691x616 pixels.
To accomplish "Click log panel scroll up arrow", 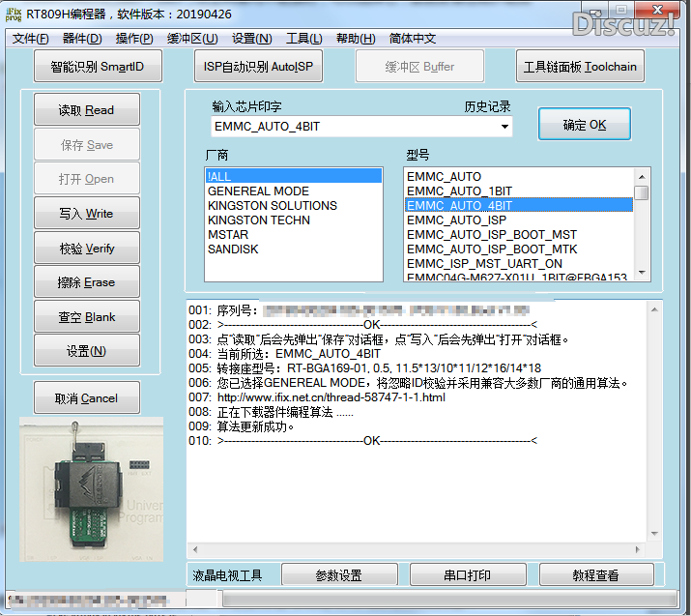I will click(x=654, y=310).
